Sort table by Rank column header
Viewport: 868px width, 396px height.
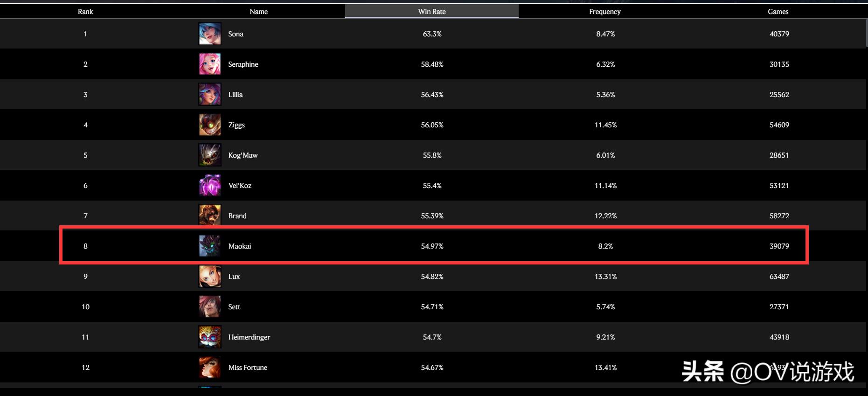tap(85, 12)
